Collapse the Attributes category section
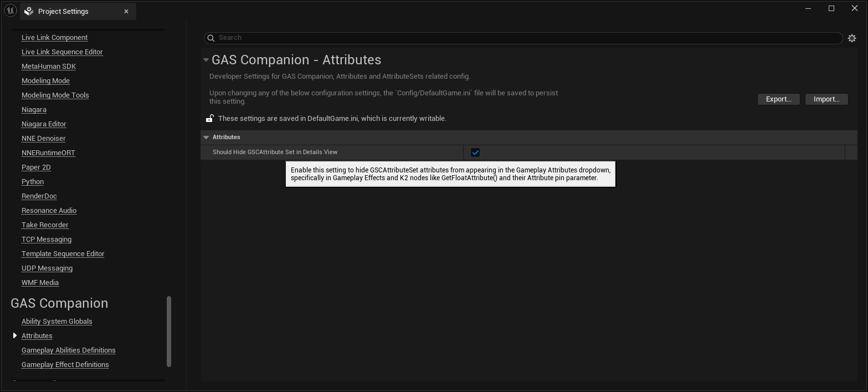The height and width of the screenshot is (392, 868). (x=206, y=137)
